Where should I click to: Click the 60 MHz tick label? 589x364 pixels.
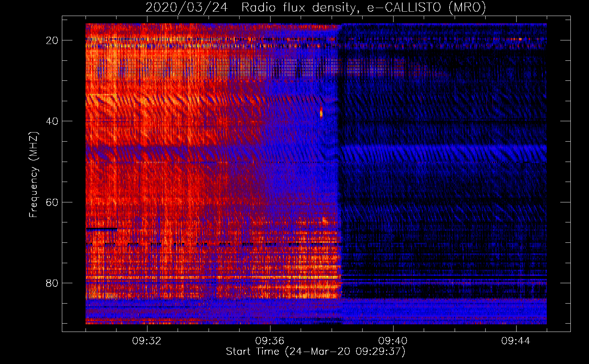point(52,202)
